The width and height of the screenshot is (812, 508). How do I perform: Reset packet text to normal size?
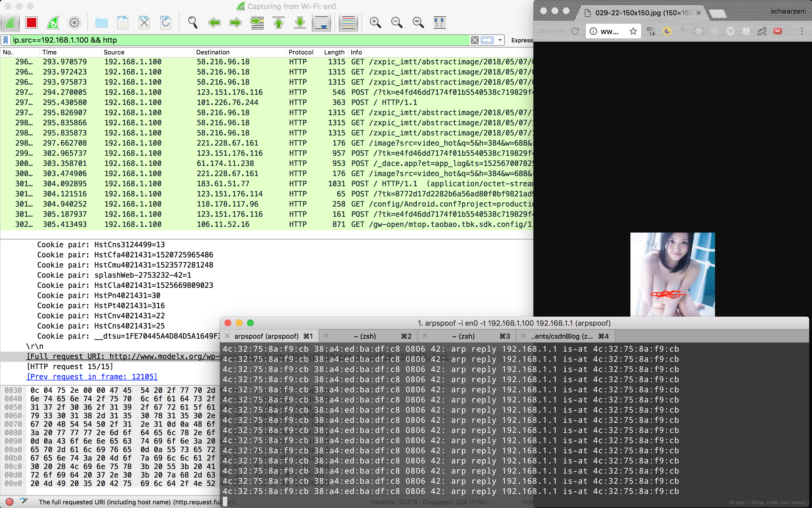tap(418, 23)
